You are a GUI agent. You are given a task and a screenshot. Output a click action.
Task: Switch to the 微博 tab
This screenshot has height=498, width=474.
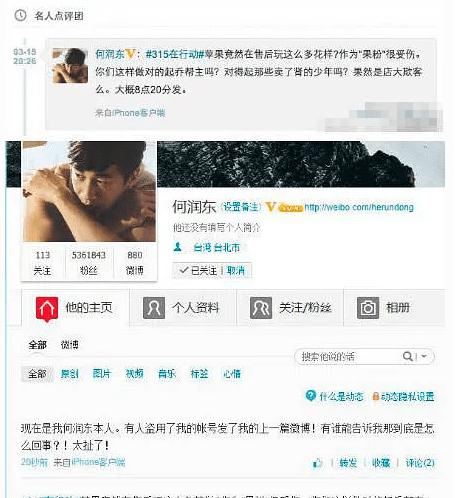(x=69, y=345)
